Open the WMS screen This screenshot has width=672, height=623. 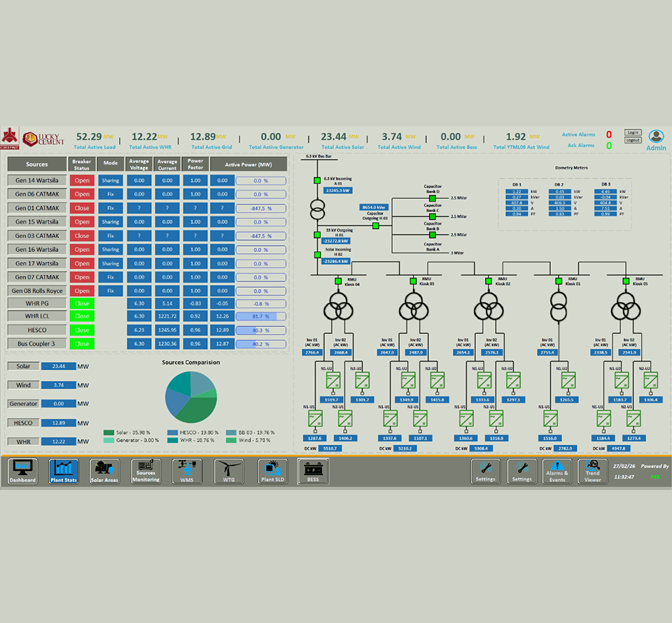pyautogui.click(x=187, y=472)
